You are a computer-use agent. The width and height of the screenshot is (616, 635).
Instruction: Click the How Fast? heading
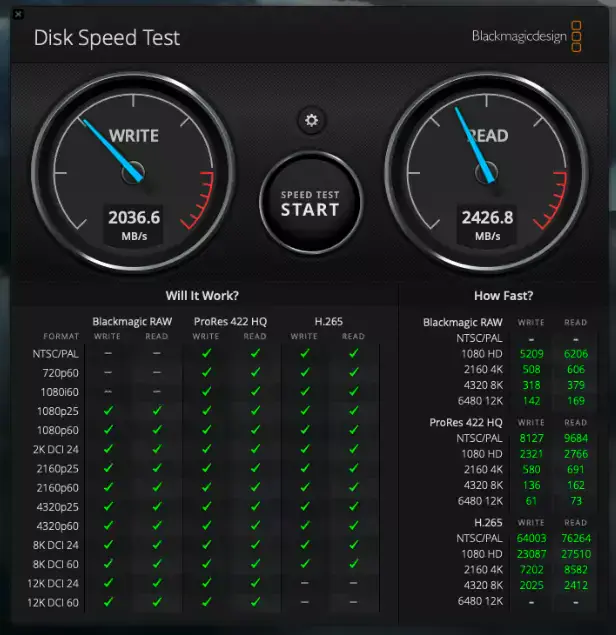pyautogui.click(x=503, y=296)
